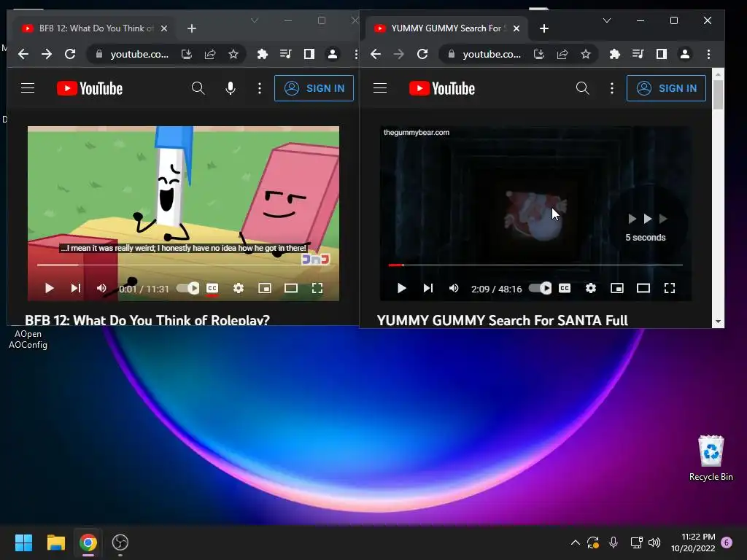Mute volume in the BFB 12 player

click(101, 288)
